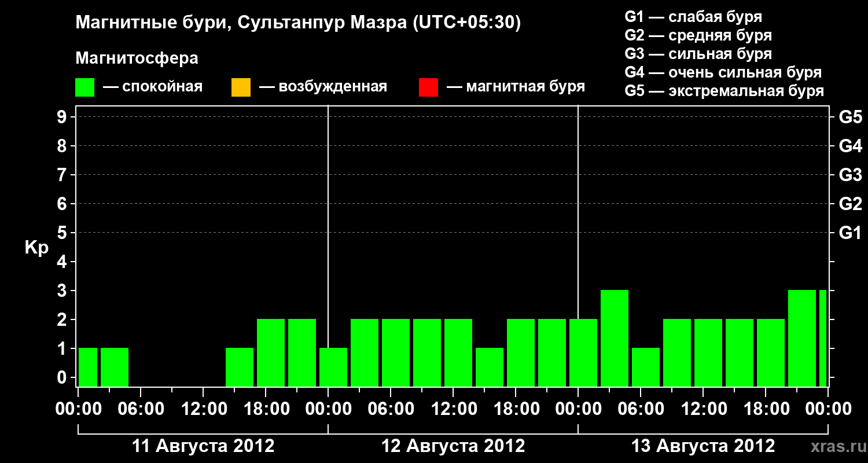
Task: Click the first Kp 1 bar at 00:00 on 11 August
Action: 88,367
